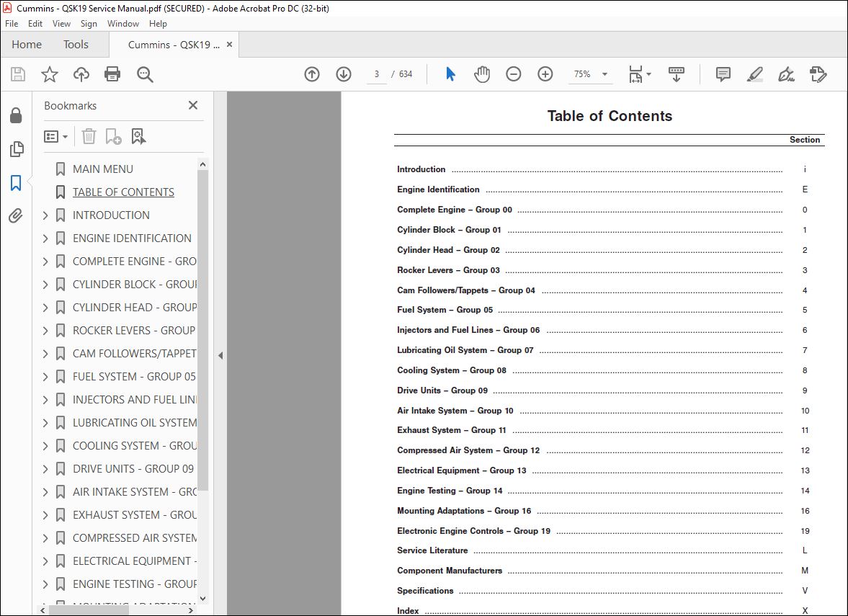
Task: Click the Electronic Engine Controls – Group 19 entry
Action: [474, 530]
